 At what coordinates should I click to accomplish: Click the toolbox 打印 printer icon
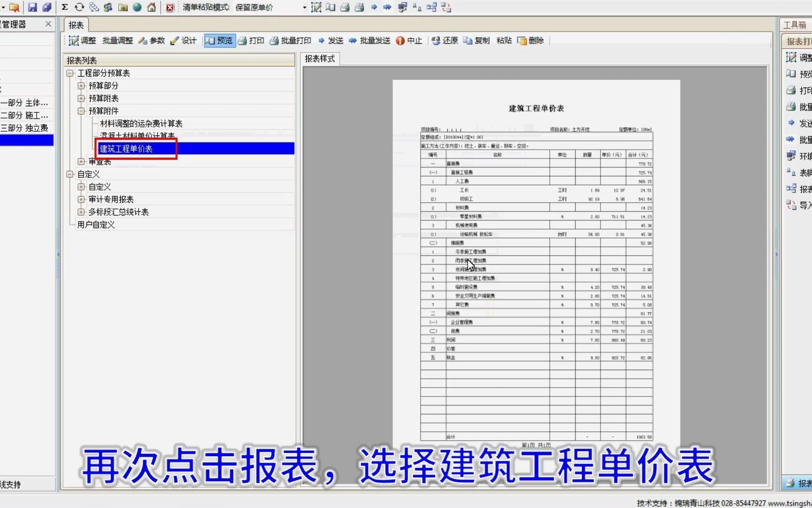pyautogui.click(x=791, y=90)
